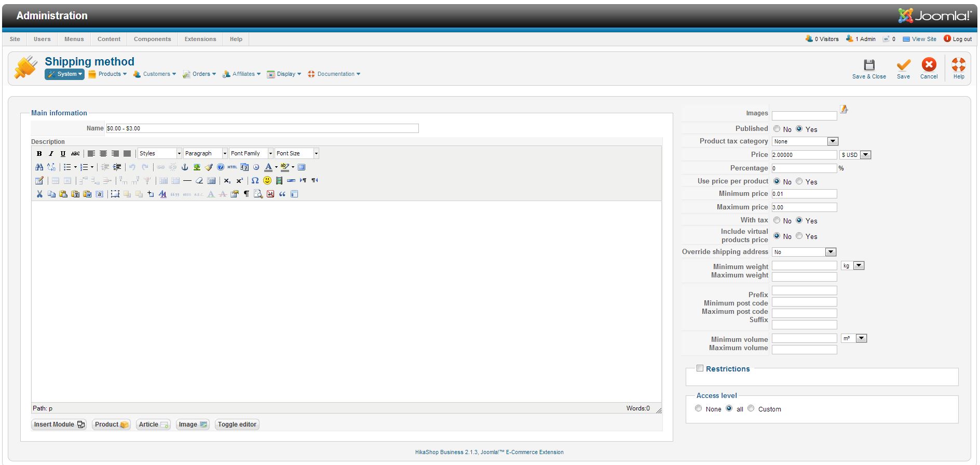The height and width of the screenshot is (465, 980).
Task: Open the Components menu
Action: tap(152, 39)
